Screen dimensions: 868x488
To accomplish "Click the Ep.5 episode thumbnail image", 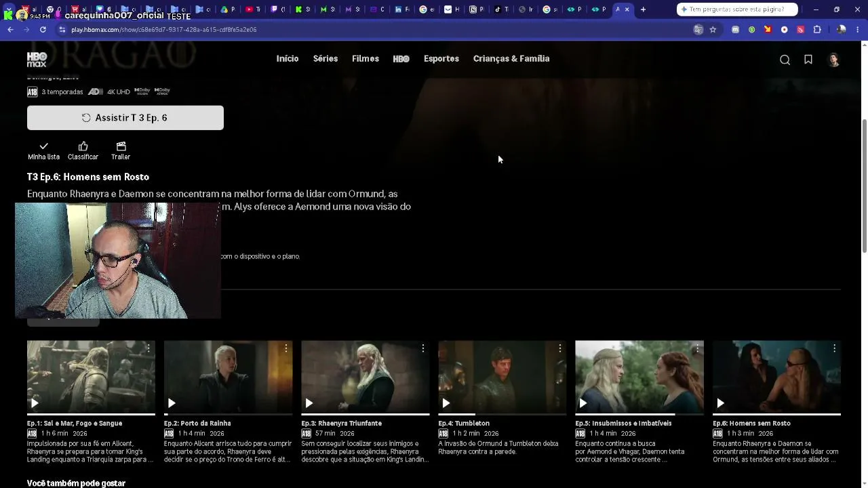I will [639, 377].
